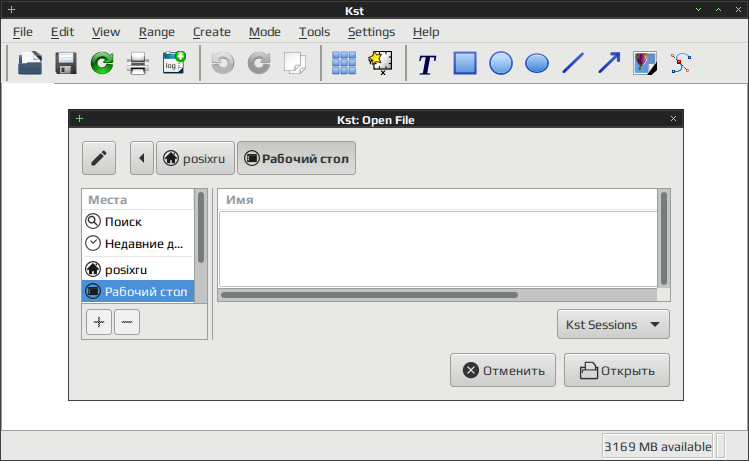
Task: Click the grayed-out redo arrow
Action: tap(259, 63)
